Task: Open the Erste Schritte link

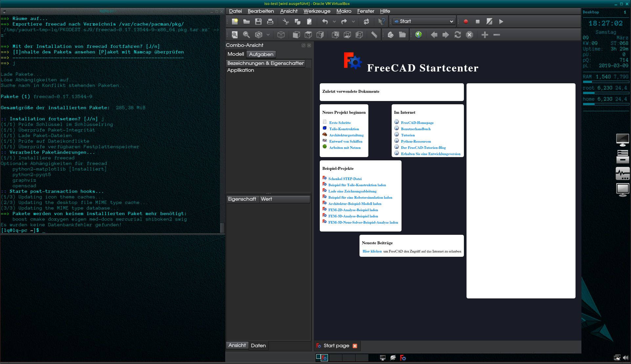Action: pyautogui.click(x=340, y=123)
